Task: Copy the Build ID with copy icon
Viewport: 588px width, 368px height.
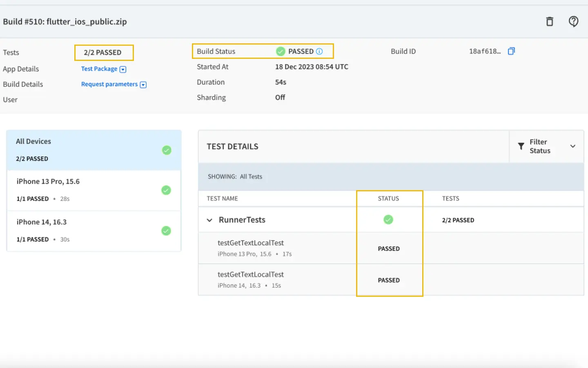Action: point(511,51)
